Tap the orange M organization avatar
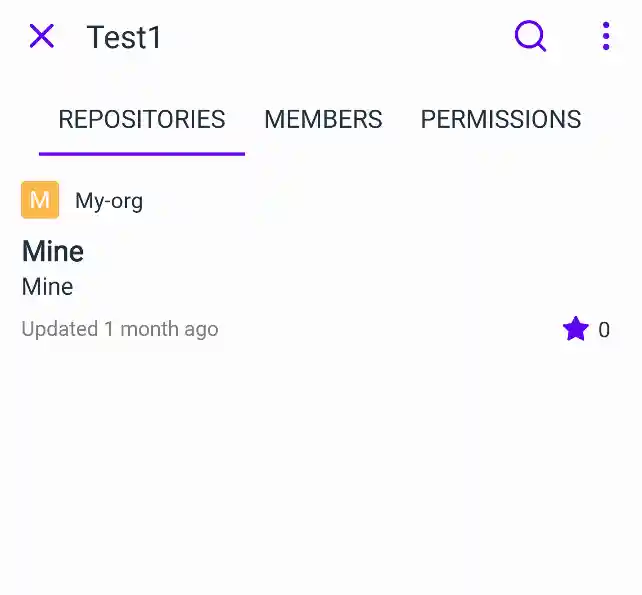 [40, 200]
